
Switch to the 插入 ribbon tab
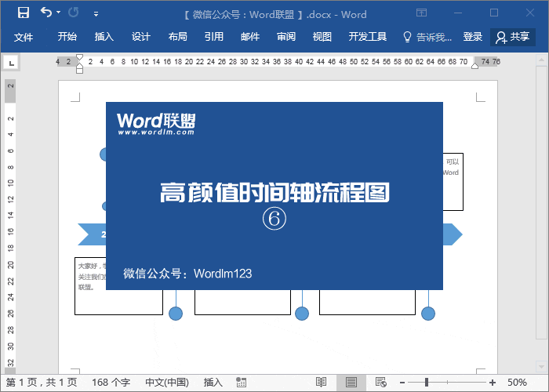[104, 36]
